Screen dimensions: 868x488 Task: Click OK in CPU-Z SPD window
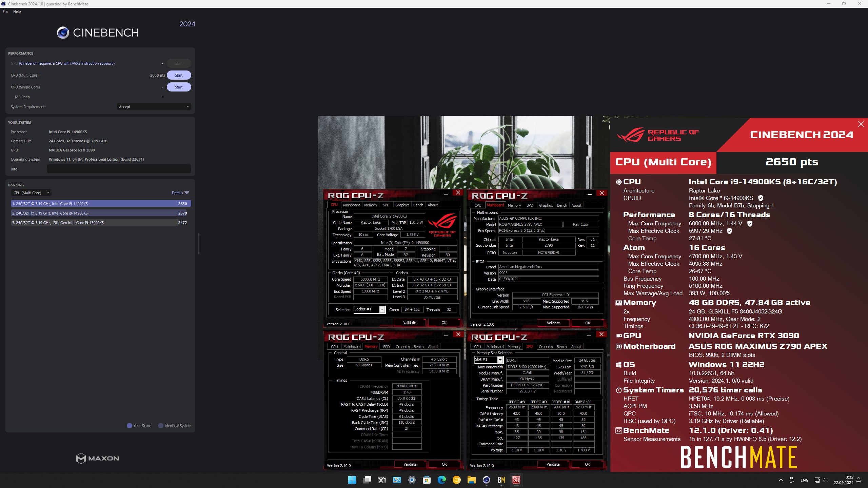587,464
